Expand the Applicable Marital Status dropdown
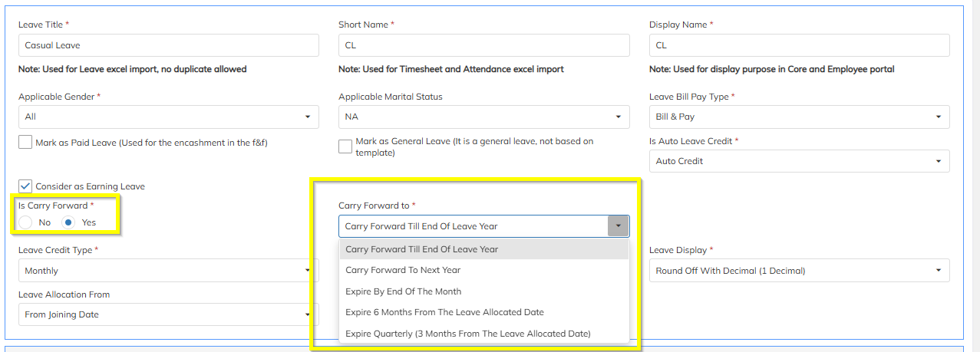980x352 pixels. coord(483,117)
